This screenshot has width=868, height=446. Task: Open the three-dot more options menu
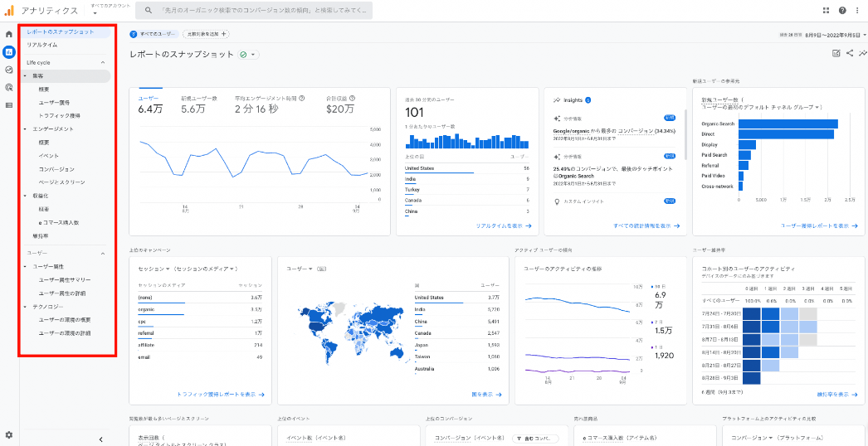click(857, 10)
